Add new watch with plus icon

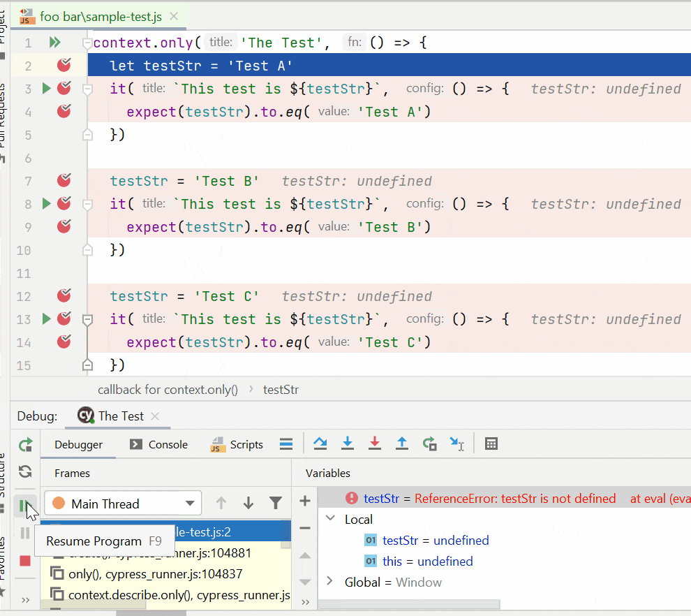coord(304,501)
